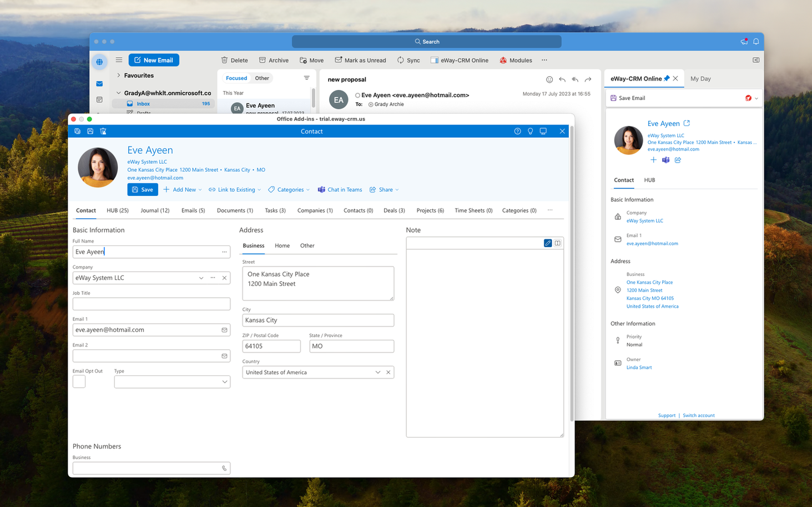The image size is (812, 507).
Task: Click Archive in Outlook toolbar
Action: pos(274,61)
